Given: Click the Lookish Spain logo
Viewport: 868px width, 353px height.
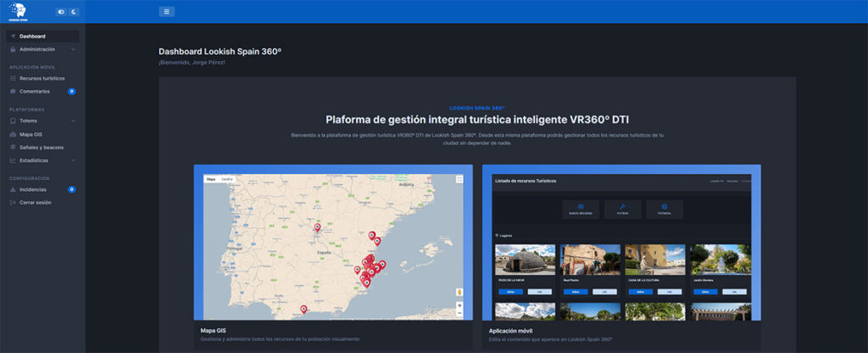Looking at the screenshot, I should (x=19, y=11).
